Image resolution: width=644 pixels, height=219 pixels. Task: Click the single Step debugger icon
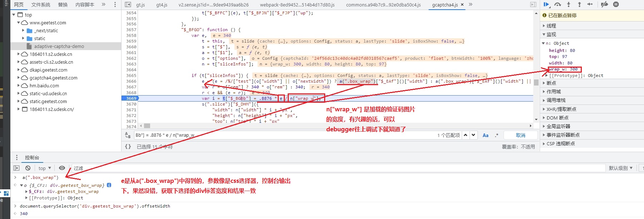(590, 4)
